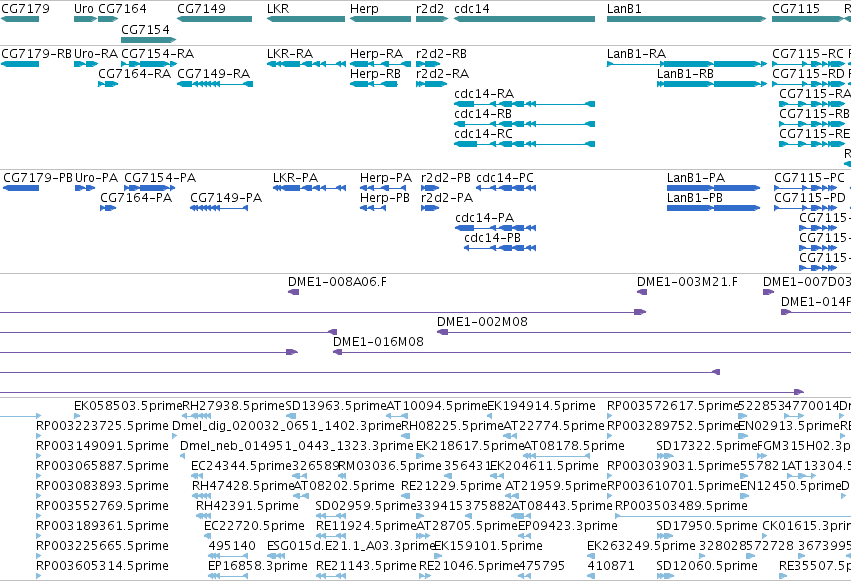Select transcript cdc14-RC label

(x=483, y=133)
